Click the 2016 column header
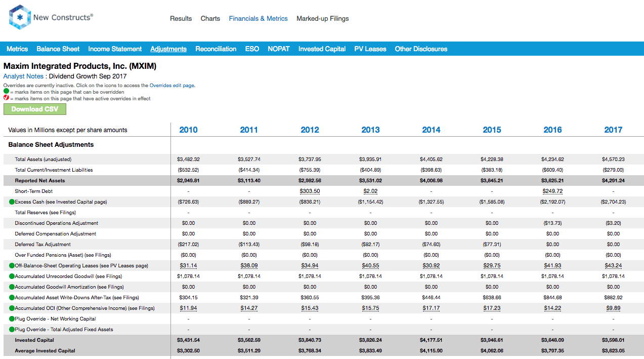 pyautogui.click(x=552, y=130)
